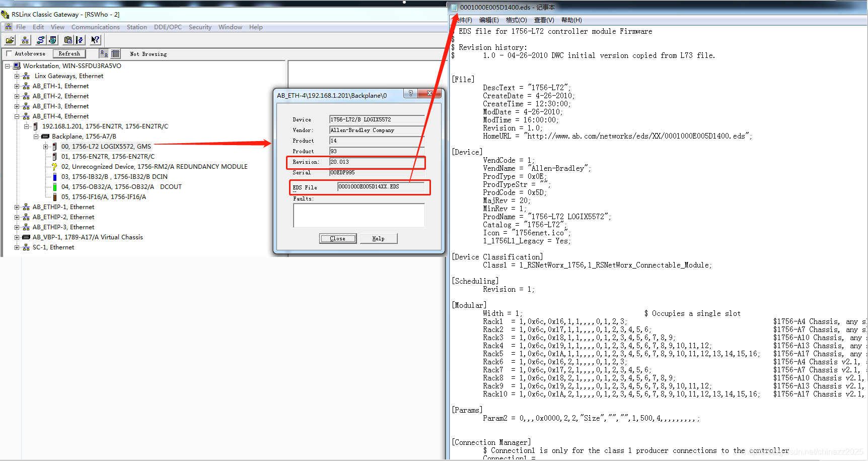
Task: Click the Serial number field 00EDF995
Action: [x=377, y=172]
